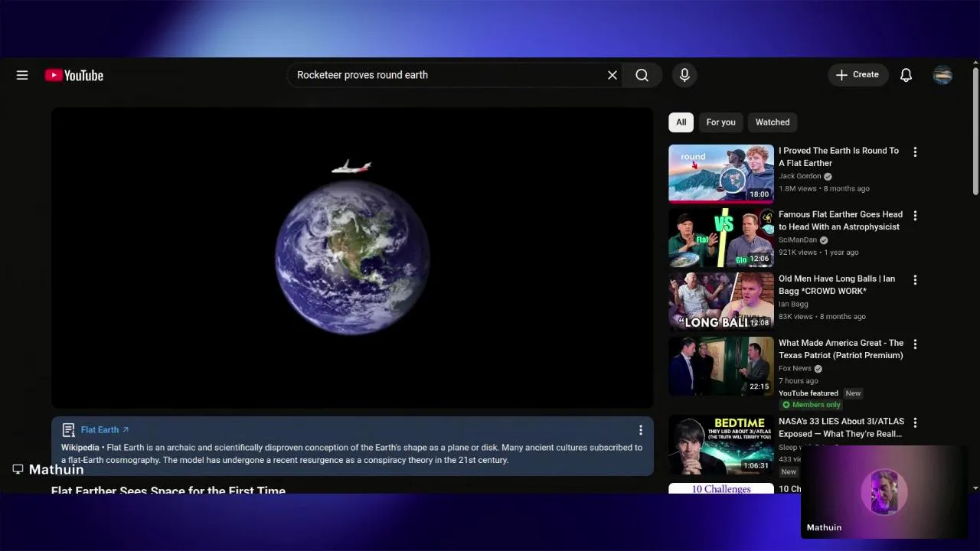Open options for What Made America Great
Viewport: 980px width, 551px height.
tap(915, 344)
